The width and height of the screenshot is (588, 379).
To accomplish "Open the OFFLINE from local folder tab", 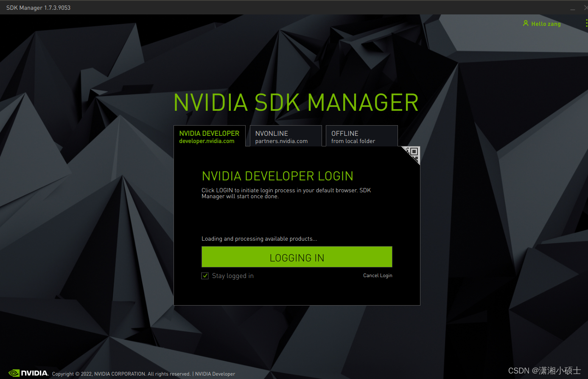I will (x=361, y=136).
